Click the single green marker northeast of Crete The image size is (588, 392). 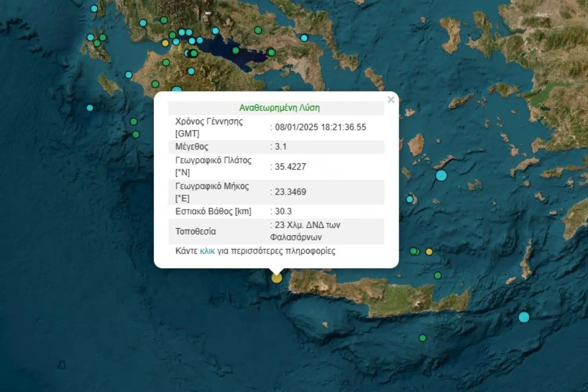pos(438,276)
